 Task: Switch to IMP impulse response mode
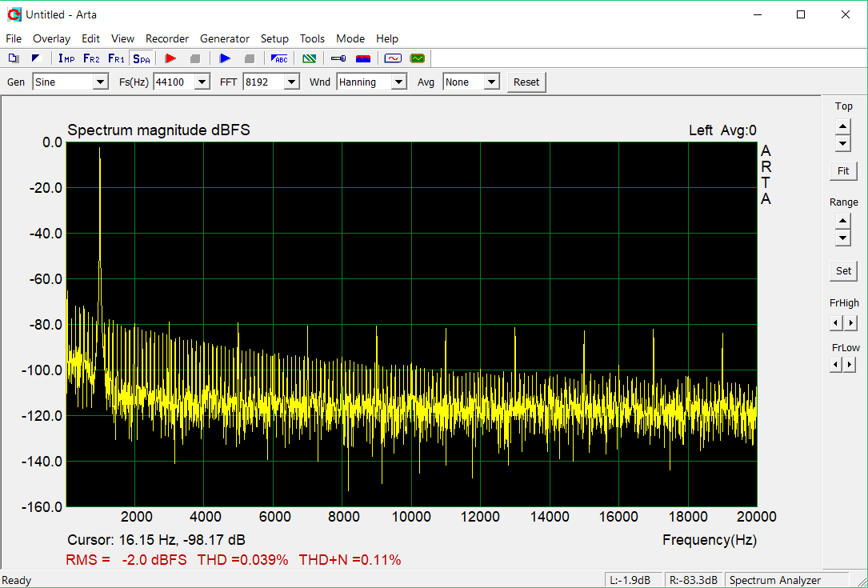[x=66, y=58]
